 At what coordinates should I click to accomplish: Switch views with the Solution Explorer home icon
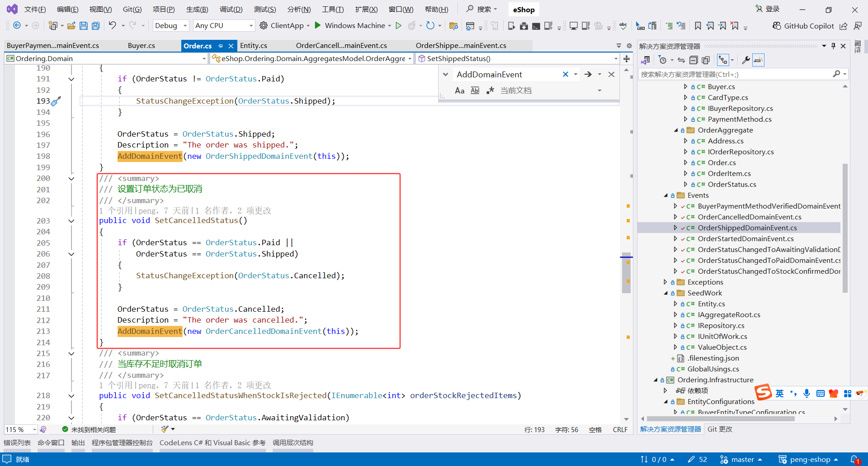646,60
